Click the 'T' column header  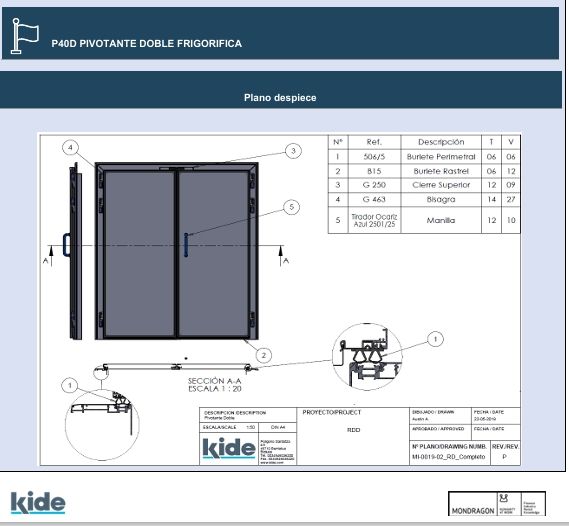click(x=491, y=142)
